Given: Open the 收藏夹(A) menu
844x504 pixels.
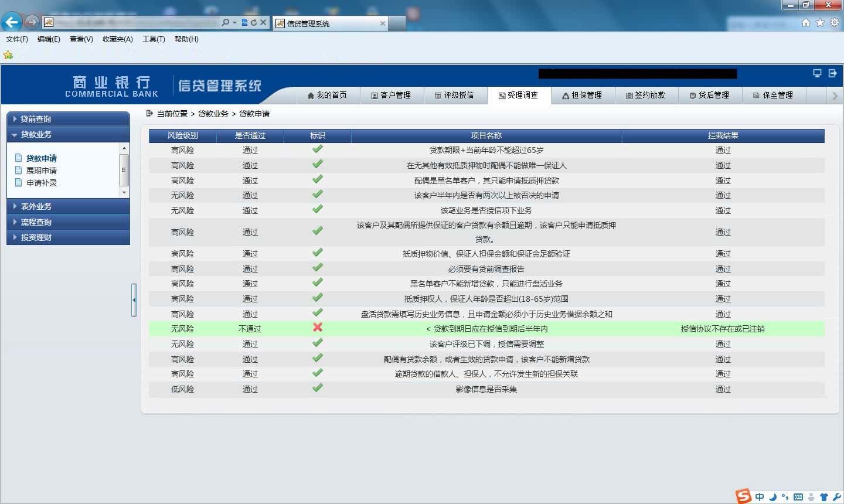Looking at the screenshot, I should [x=118, y=39].
